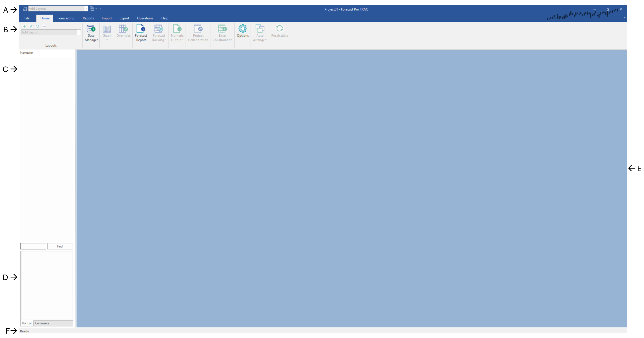Open the Customize Quick Access Toolbar menu
The height and width of the screenshot is (338, 644).
click(100, 9)
